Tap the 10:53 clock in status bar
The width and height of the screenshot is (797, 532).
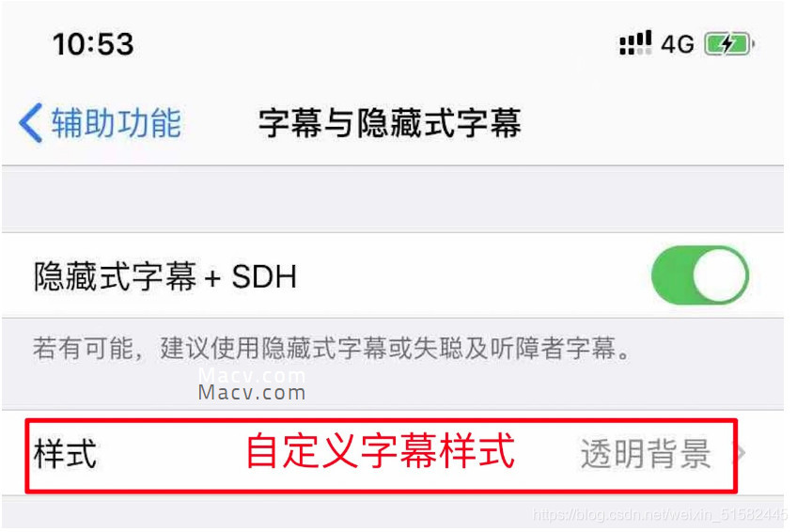[x=94, y=44]
